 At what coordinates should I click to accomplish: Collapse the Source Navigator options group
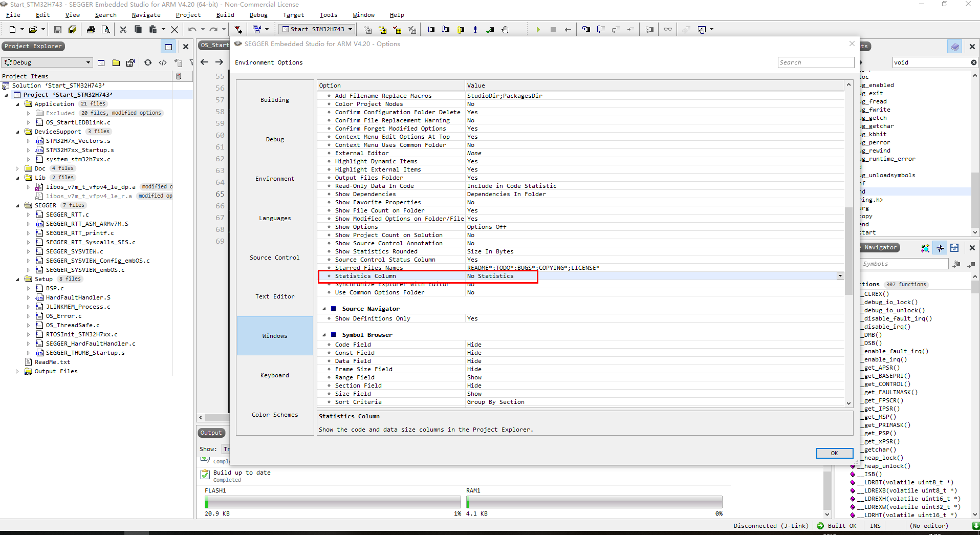[x=324, y=309]
